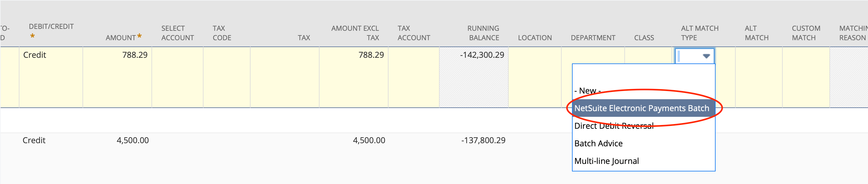Click the Running Balance column header
This screenshot has width=868, height=184.
click(483, 33)
